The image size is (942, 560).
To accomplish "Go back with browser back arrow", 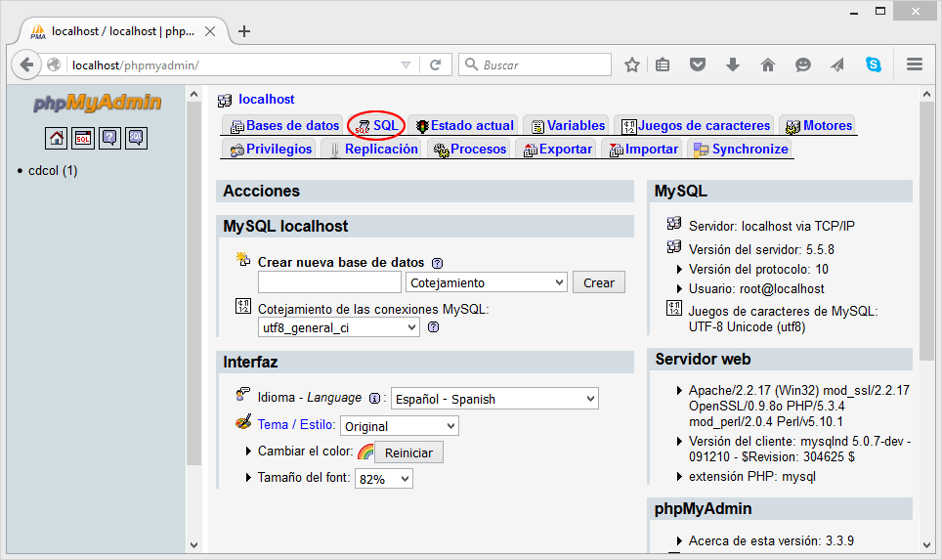I will [x=26, y=65].
